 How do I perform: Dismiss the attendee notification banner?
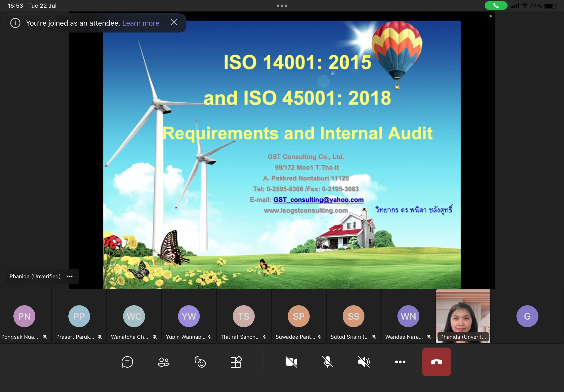tap(174, 22)
